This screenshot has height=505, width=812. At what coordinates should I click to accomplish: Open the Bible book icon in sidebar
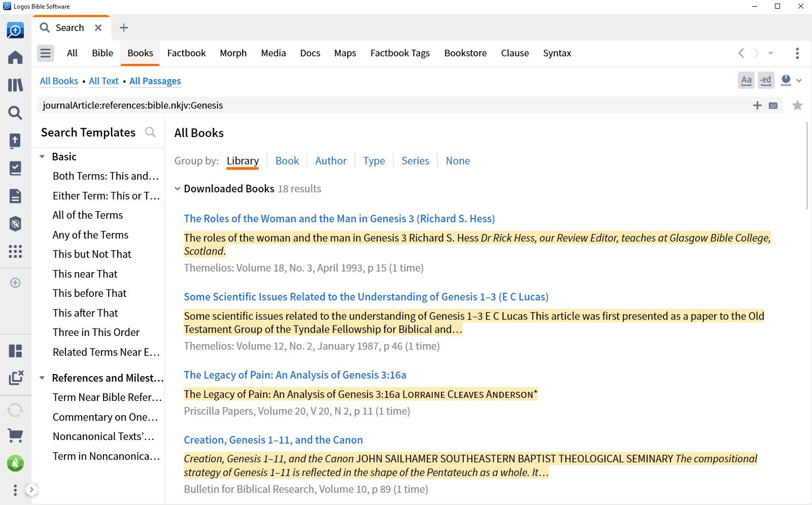15,141
